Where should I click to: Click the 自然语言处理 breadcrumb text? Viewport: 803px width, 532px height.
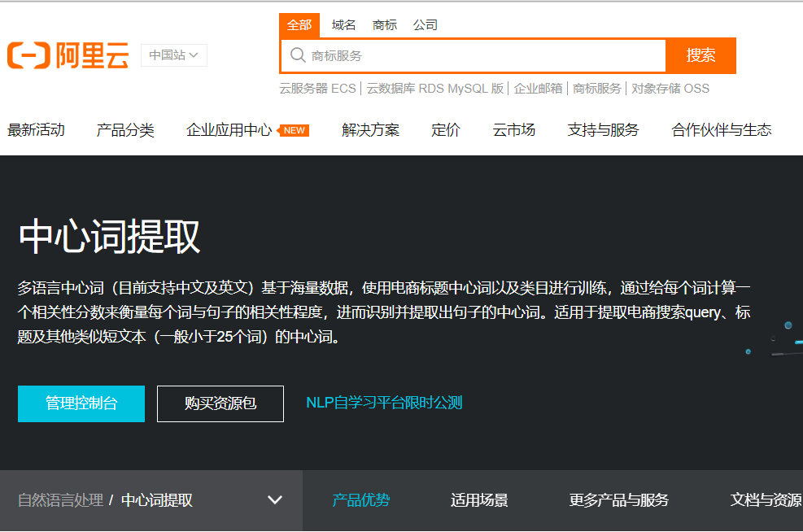60,500
